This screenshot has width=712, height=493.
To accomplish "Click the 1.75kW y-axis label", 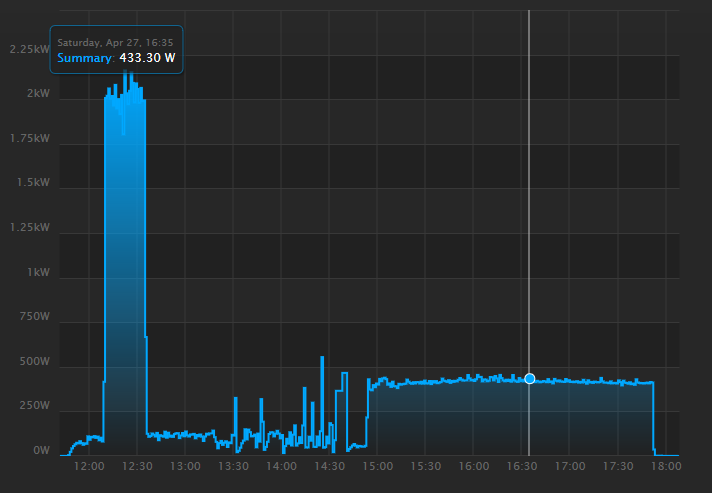I will 30,138.
